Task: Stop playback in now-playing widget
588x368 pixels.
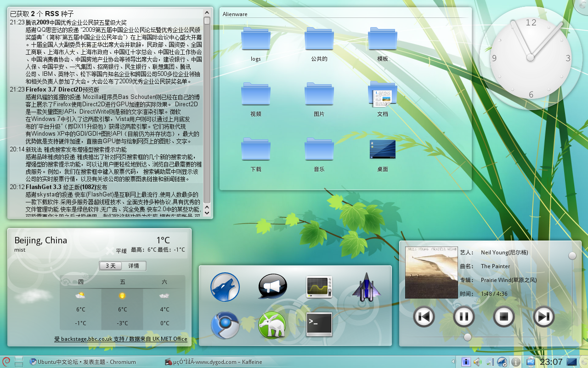Action: (x=504, y=316)
